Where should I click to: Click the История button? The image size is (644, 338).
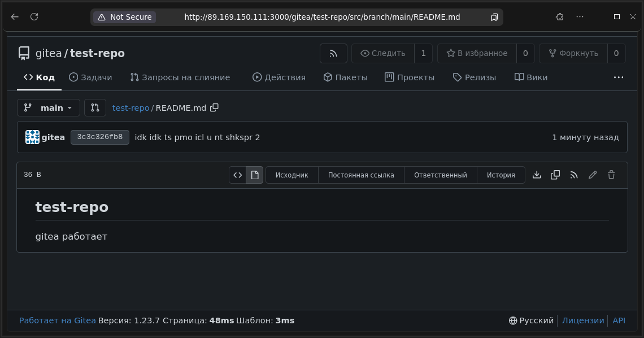(x=501, y=175)
